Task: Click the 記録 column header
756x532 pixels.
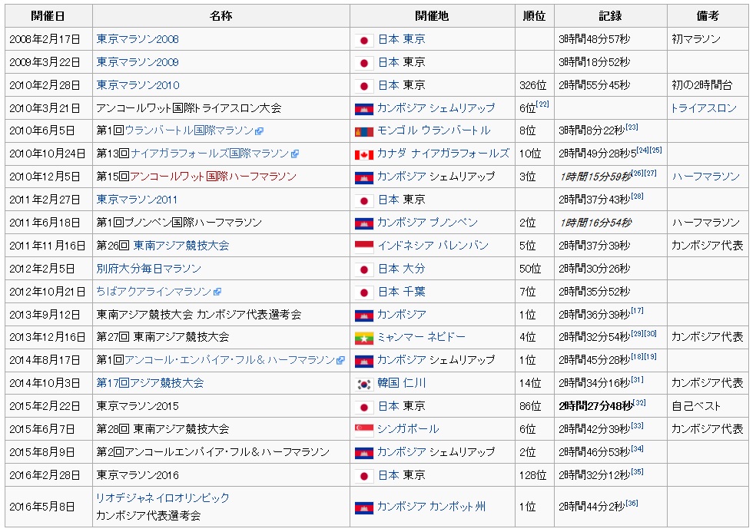Action: [610, 16]
